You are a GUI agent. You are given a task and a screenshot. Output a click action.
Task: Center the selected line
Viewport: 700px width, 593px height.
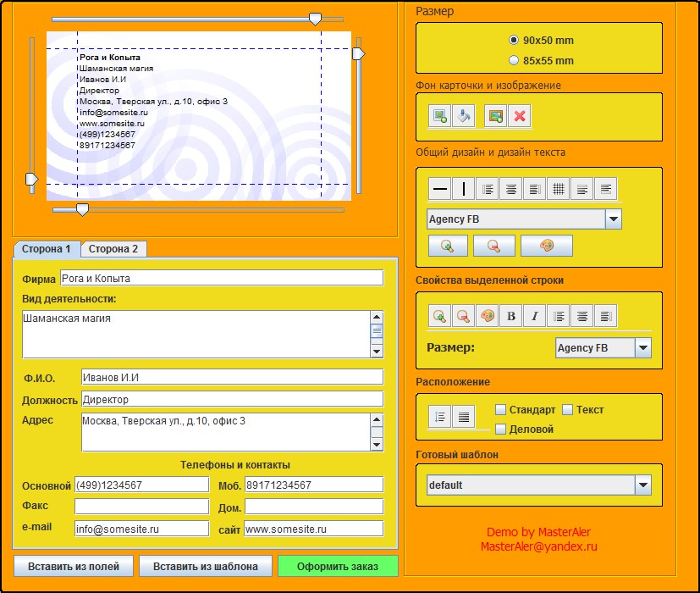[582, 316]
